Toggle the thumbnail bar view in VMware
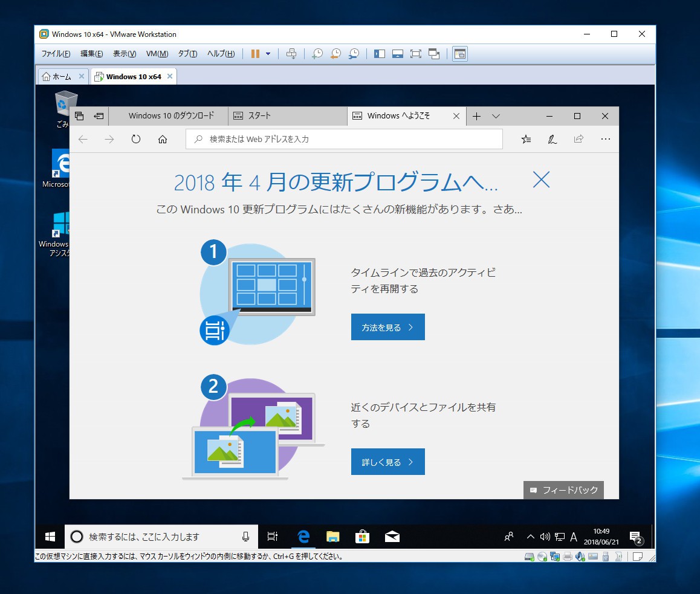The width and height of the screenshot is (700, 594). click(397, 54)
